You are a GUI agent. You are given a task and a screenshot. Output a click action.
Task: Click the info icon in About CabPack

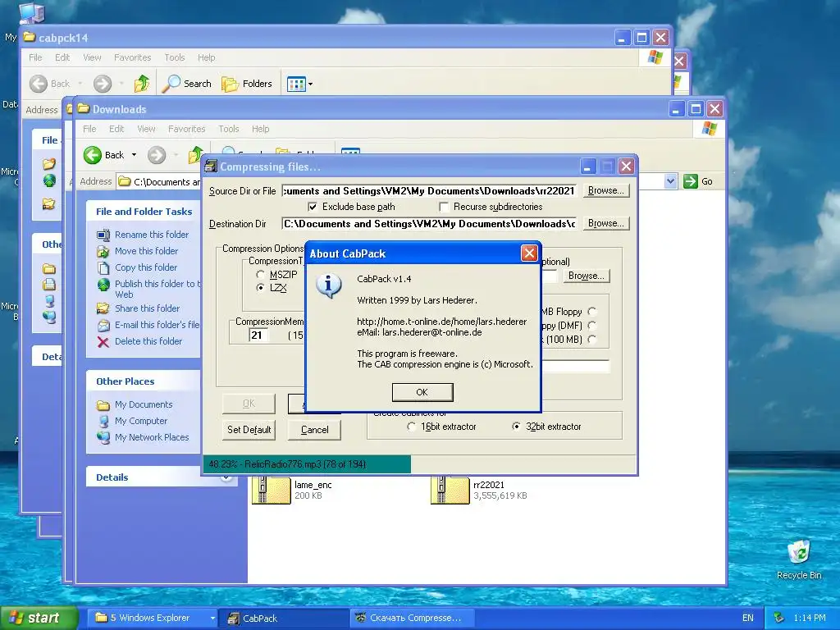329,285
